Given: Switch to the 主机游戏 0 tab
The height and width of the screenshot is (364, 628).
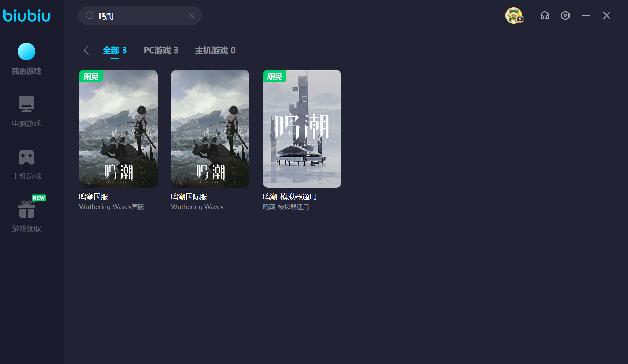Looking at the screenshot, I should point(215,51).
